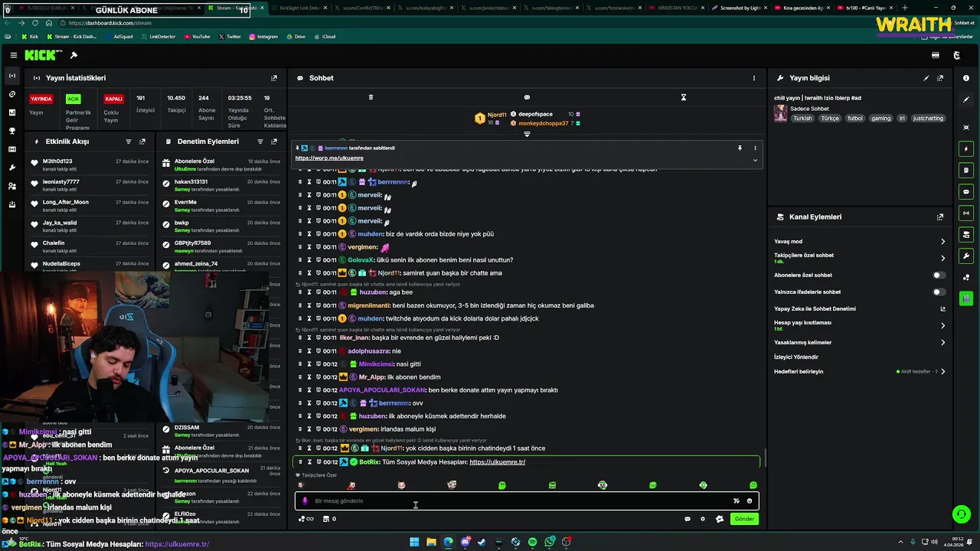Click İzleyici Yönlendir in Kanal Eylemleri
980x551 pixels.
[x=796, y=357]
